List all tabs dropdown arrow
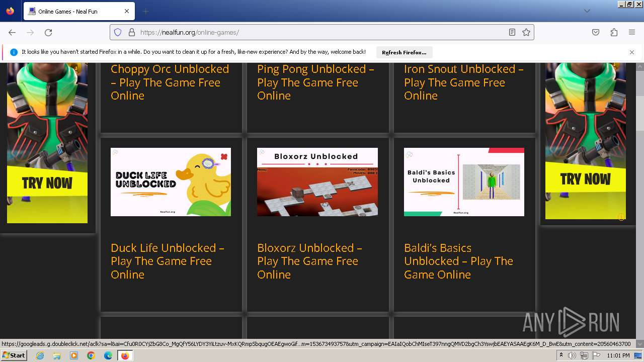The image size is (644, 362). [x=587, y=11]
